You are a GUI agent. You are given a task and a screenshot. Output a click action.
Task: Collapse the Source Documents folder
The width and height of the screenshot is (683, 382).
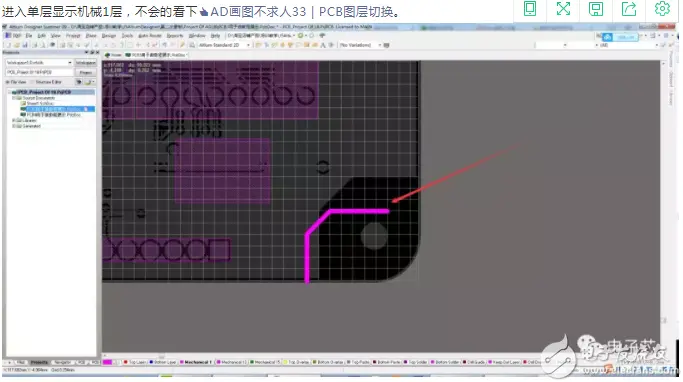pos(14,98)
